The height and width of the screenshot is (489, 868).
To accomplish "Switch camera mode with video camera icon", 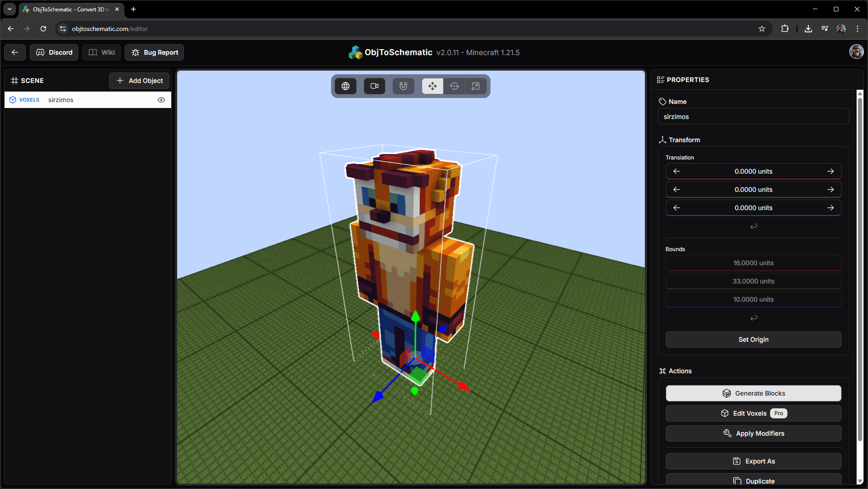I will pyautogui.click(x=374, y=86).
